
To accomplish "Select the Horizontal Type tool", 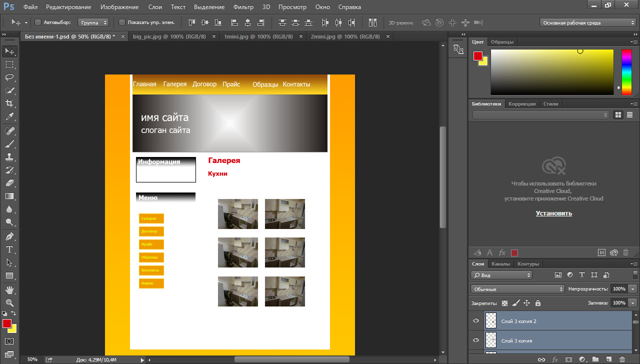I will pos(9,249).
